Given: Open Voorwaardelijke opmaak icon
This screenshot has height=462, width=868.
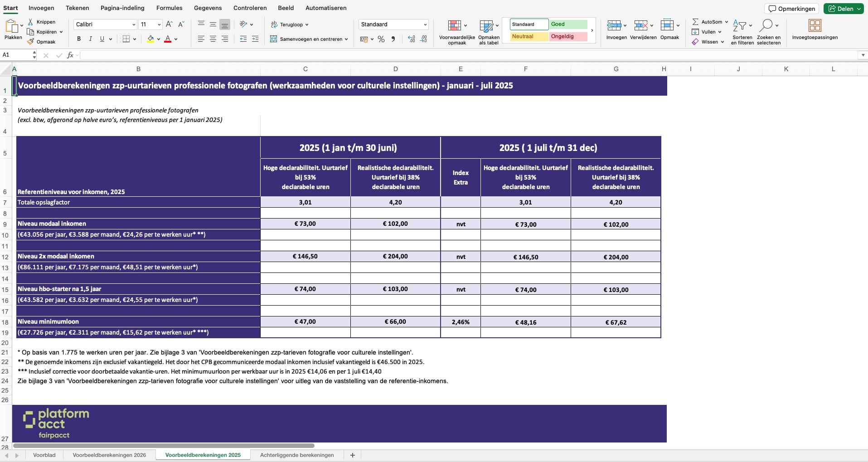Looking at the screenshot, I should pyautogui.click(x=454, y=25).
